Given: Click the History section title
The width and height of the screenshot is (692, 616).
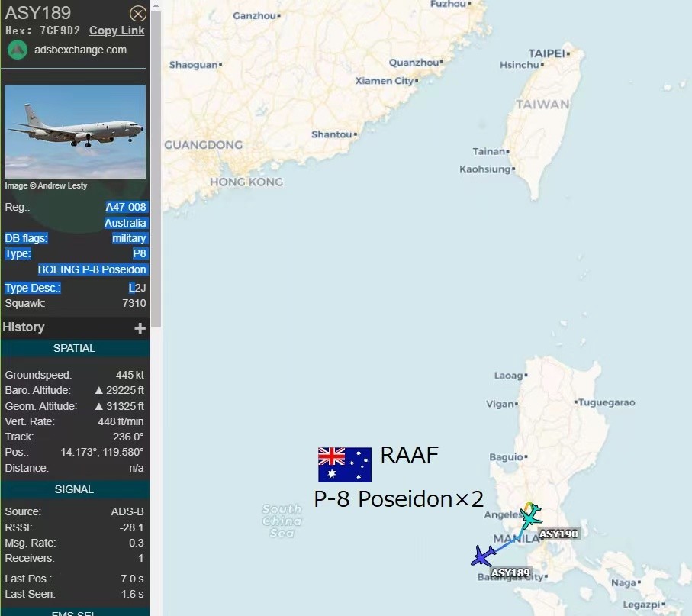Looking at the screenshot, I should tap(24, 327).
